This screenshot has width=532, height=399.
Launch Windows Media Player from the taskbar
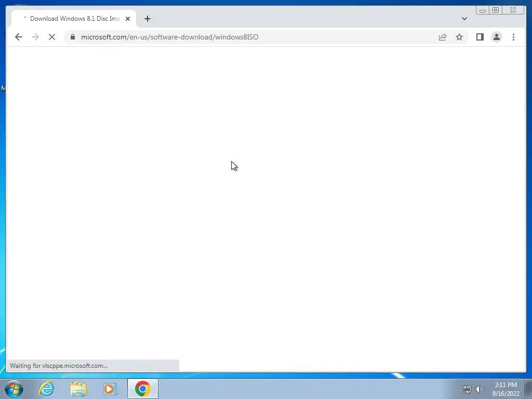coord(110,389)
